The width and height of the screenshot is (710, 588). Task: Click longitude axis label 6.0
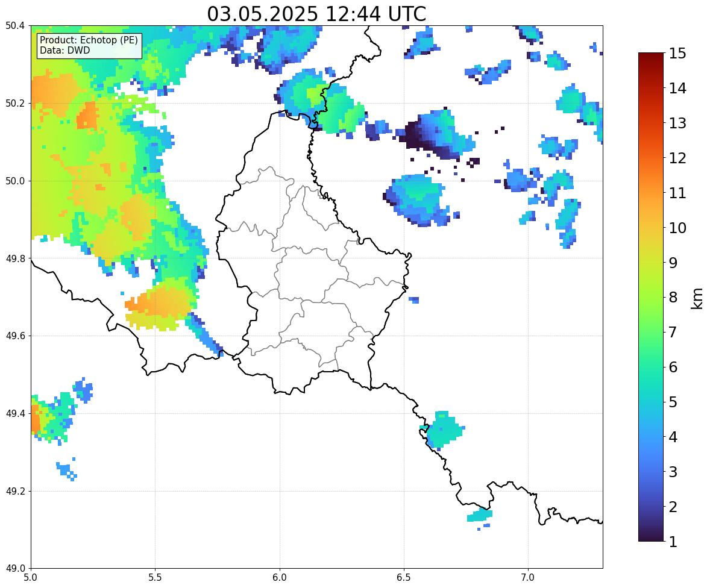(280, 578)
